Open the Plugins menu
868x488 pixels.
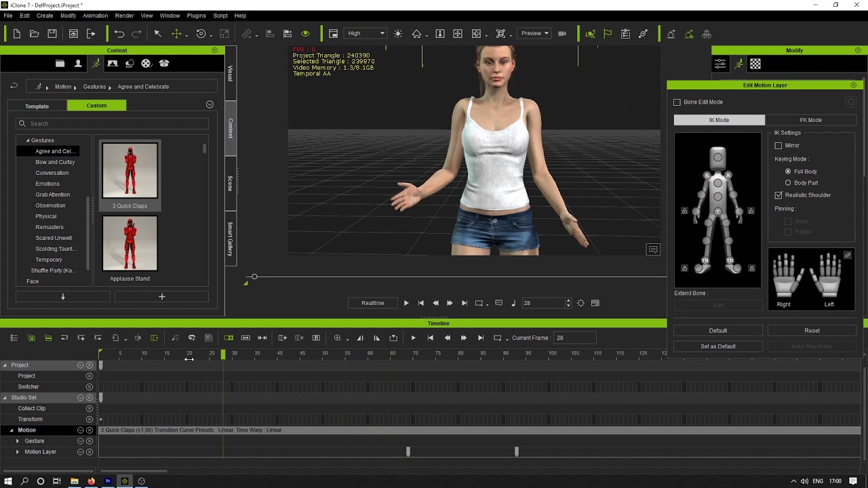pyautogui.click(x=196, y=16)
